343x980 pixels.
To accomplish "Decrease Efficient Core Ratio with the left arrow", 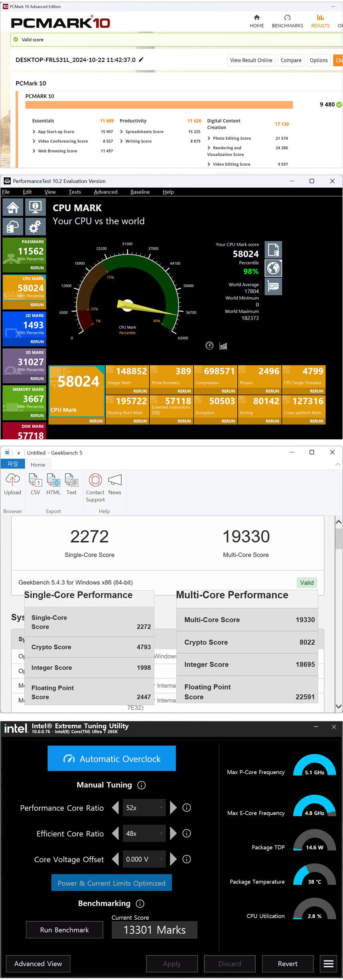I will pos(115,833).
